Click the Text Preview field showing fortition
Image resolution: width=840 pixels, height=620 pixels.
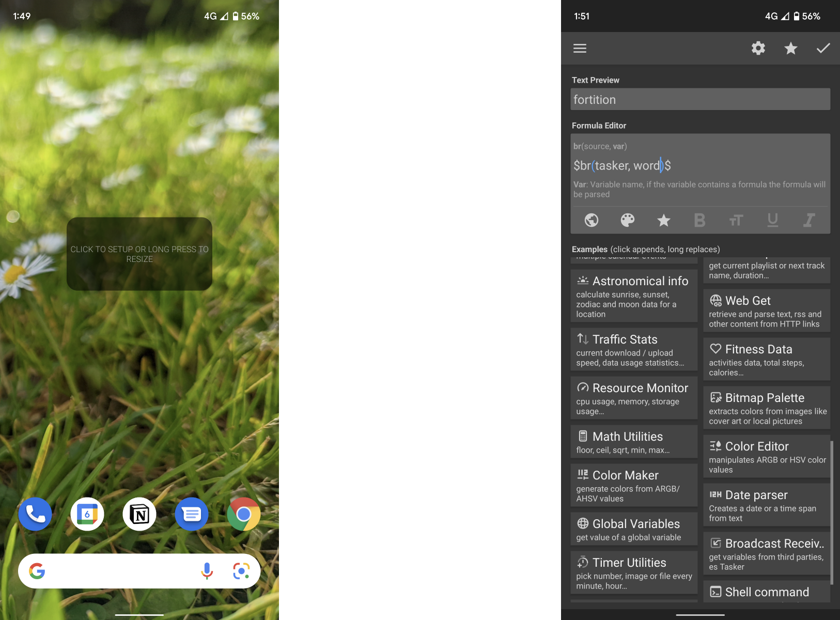tap(700, 99)
